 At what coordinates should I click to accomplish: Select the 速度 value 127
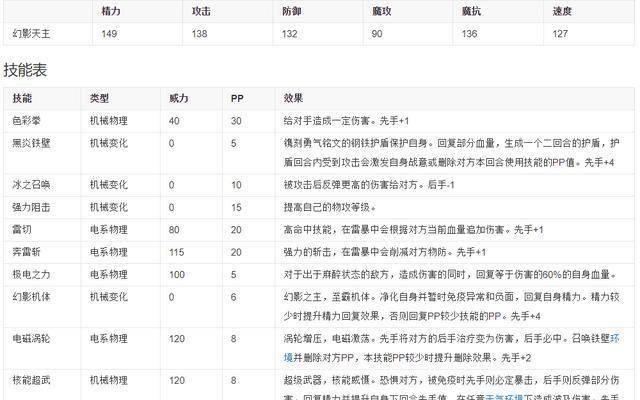tap(560, 33)
